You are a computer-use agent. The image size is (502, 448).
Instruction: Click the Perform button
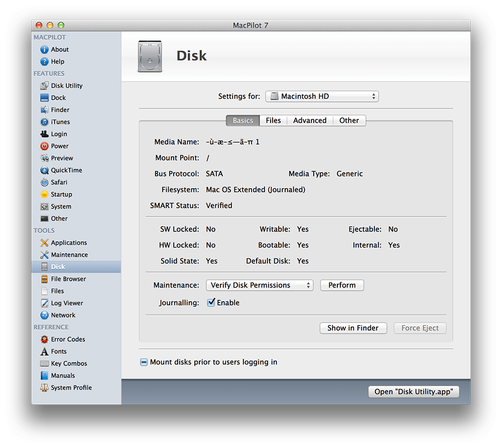(x=342, y=285)
